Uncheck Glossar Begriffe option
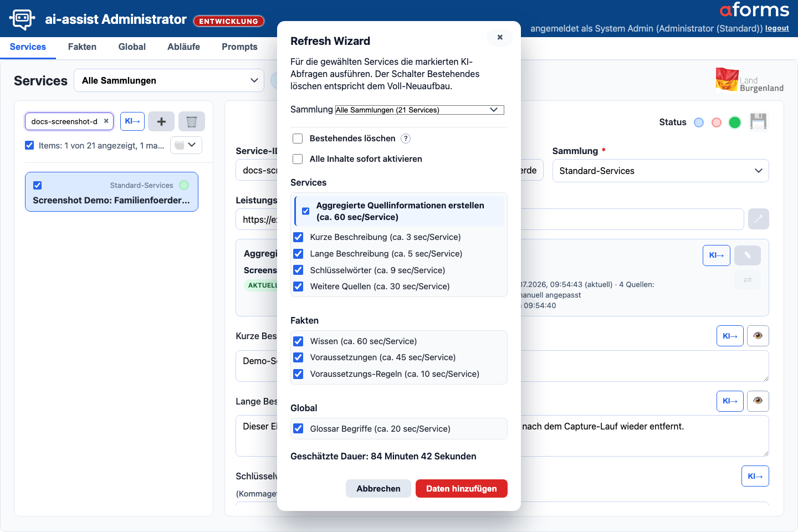 (x=298, y=428)
